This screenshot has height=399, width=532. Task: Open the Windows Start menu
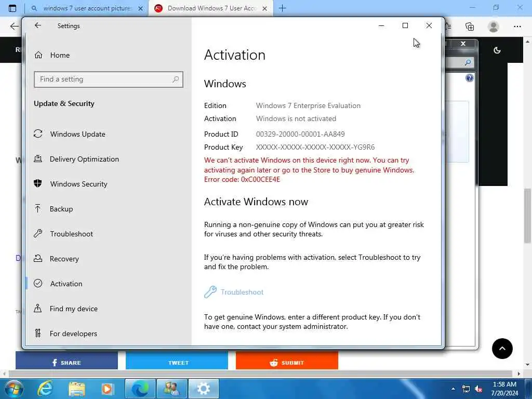pyautogui.click(x=14, y=389)
